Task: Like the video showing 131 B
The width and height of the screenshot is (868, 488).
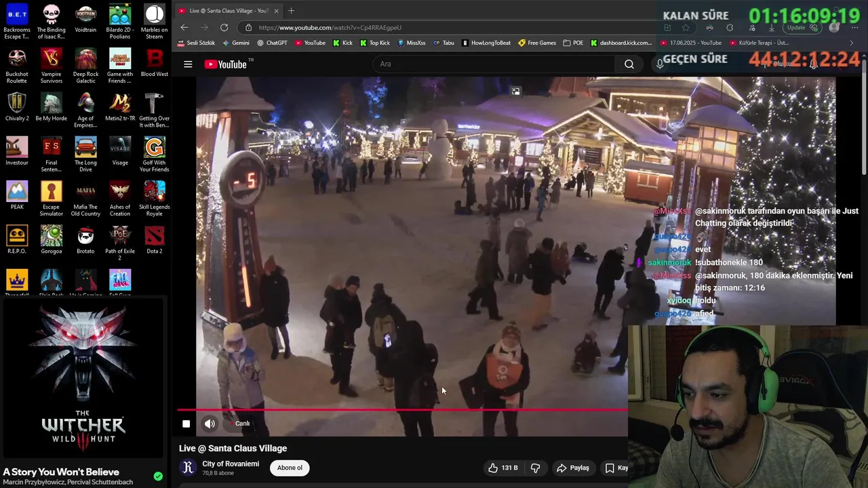Action: click(x=502, y=468)
